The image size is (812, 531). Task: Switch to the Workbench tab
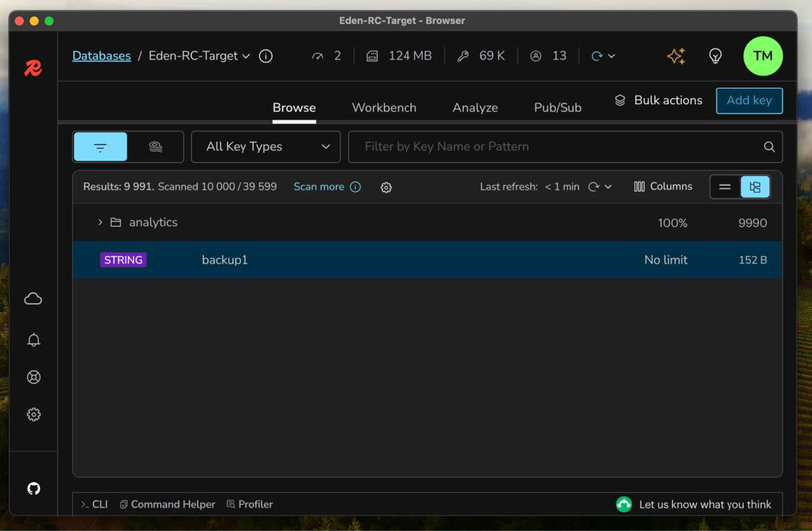(x=384, y=108)
